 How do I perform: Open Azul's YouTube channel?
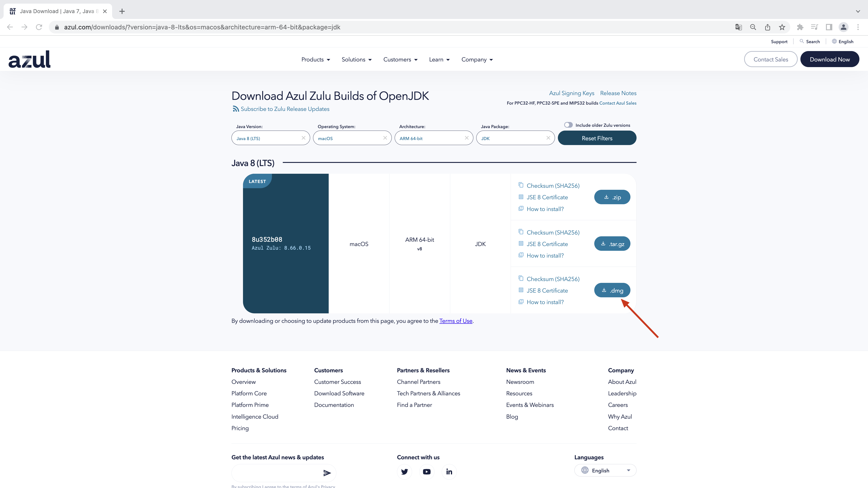(x=427, y=472)
